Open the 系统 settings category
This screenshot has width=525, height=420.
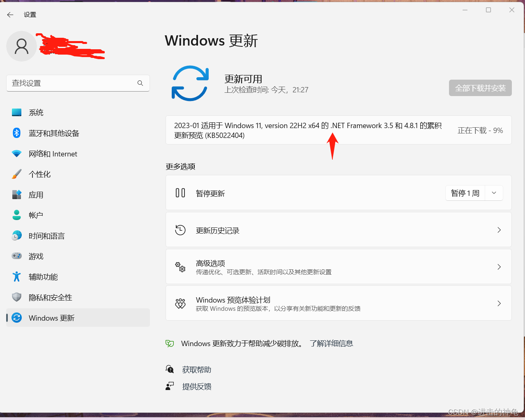[78, 112]
